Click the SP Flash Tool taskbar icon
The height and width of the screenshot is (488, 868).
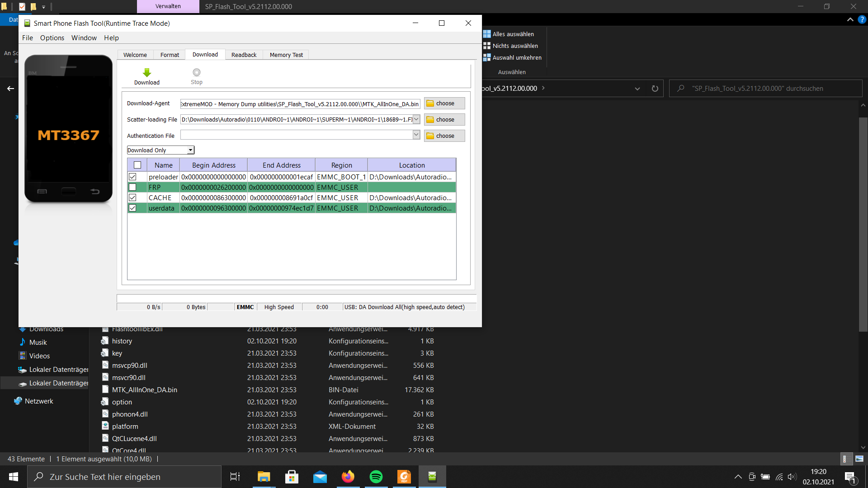[432, 477]
